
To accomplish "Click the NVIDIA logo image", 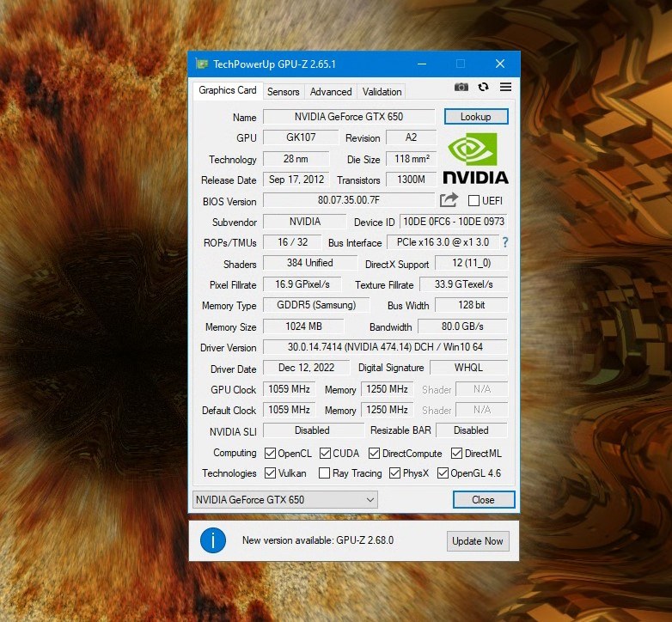I will point(475,158).
